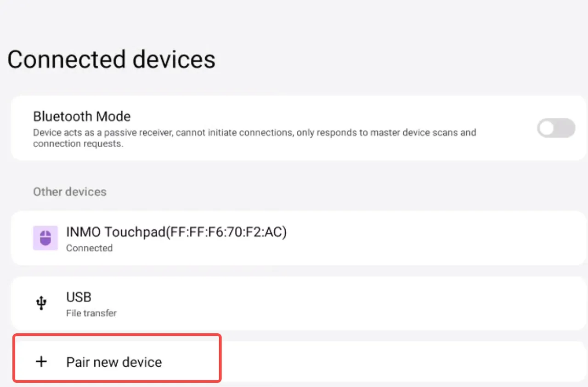The image size is (588, 387).
Task: Click the "Other devices" section header
Action: point(69,192)
